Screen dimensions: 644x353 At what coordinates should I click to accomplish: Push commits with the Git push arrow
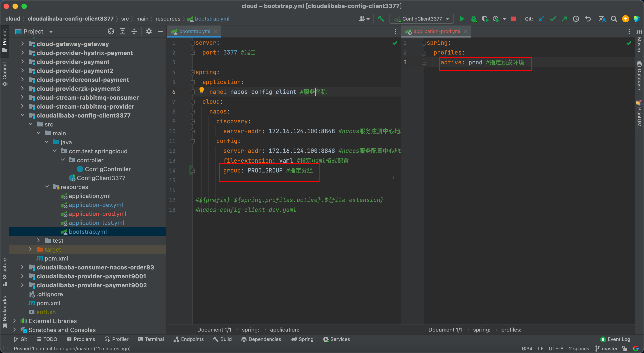click(x=564, y=19)
